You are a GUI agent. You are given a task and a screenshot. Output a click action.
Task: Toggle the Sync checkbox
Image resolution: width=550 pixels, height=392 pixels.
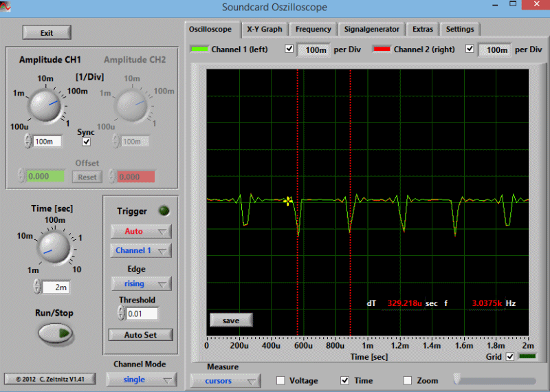point(86,142)
